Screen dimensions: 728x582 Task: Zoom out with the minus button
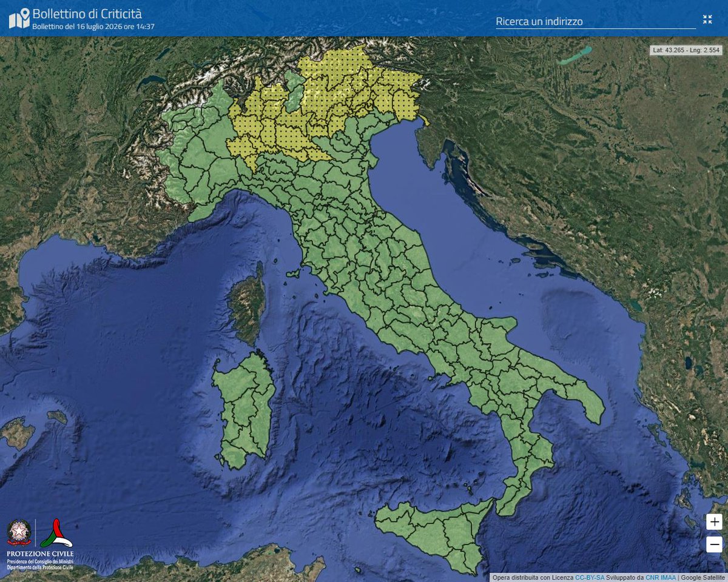714,544
